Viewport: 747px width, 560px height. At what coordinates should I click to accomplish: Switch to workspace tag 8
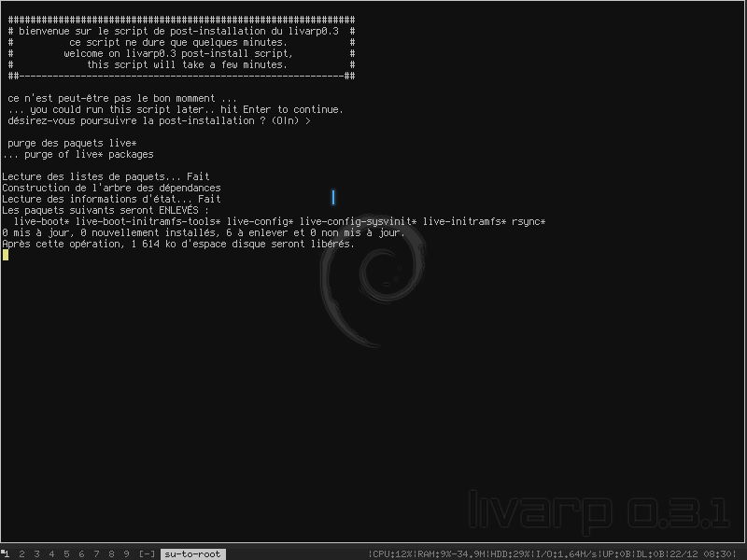tap(111, 553)
